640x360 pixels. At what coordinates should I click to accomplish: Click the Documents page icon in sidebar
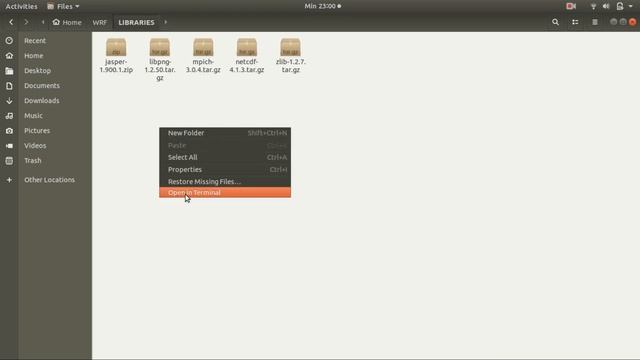point(9,86)
